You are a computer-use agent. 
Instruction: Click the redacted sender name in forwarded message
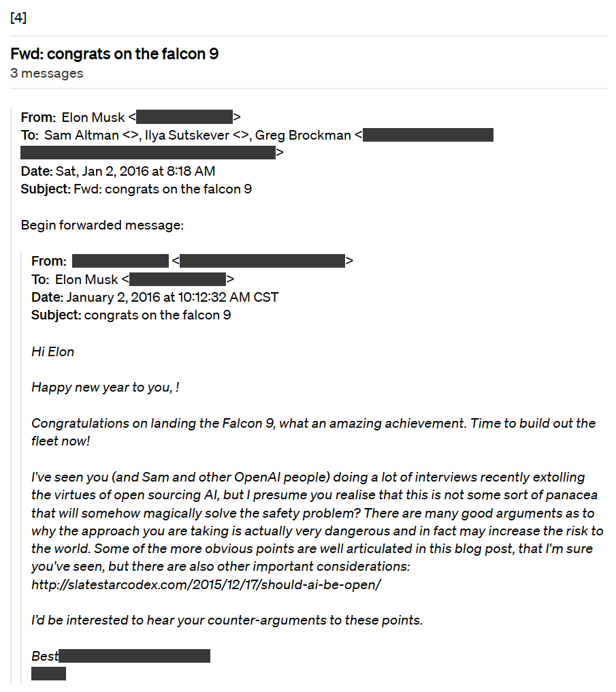120,261
